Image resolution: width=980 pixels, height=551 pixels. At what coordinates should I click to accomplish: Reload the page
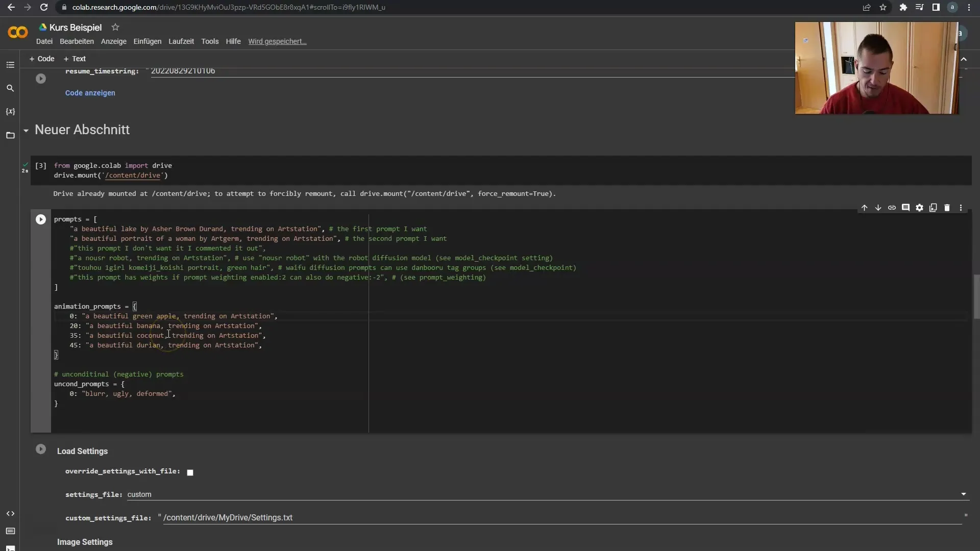44,7
